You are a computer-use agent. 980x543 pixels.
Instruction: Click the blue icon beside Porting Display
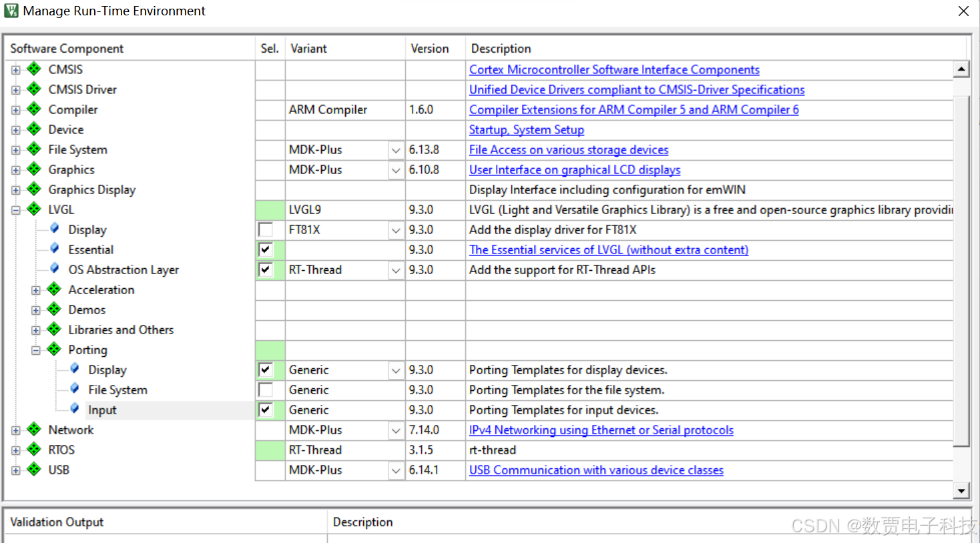(x=75, y=368)
